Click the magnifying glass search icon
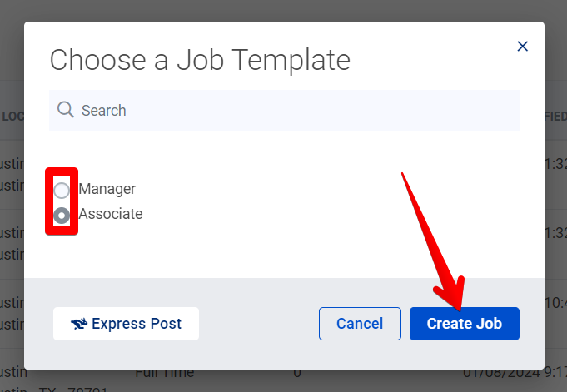 tap(66, 110)
